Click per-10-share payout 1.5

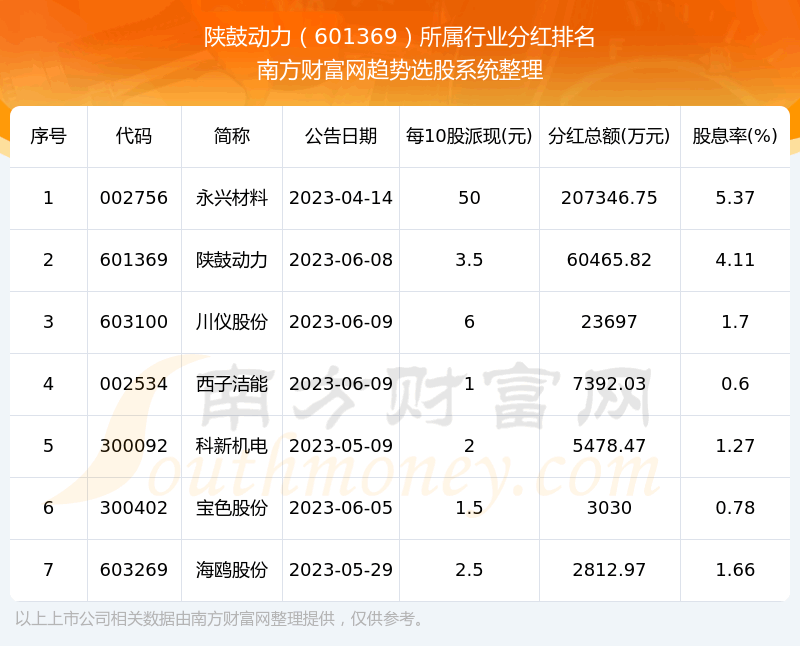pos(469,508)
